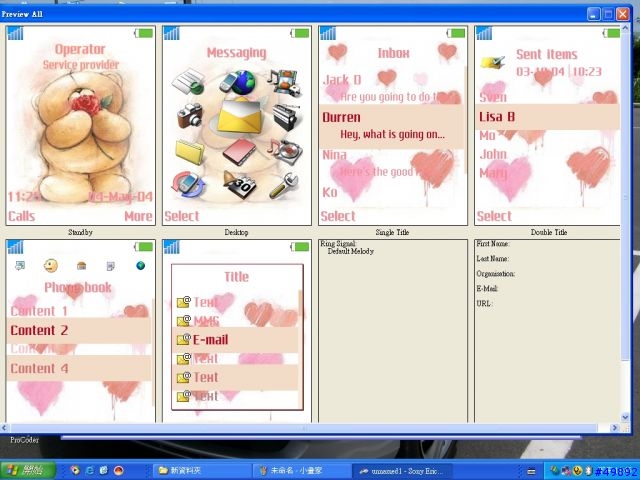Open the 新資料夾 taskbar window
640x480 pixels.
[x=202, y=471]
